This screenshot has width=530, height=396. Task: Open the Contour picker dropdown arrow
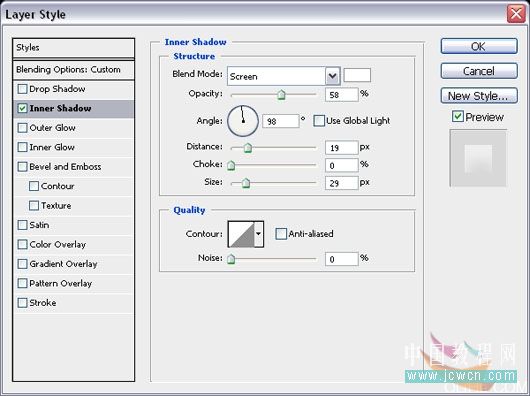(259, 234)
